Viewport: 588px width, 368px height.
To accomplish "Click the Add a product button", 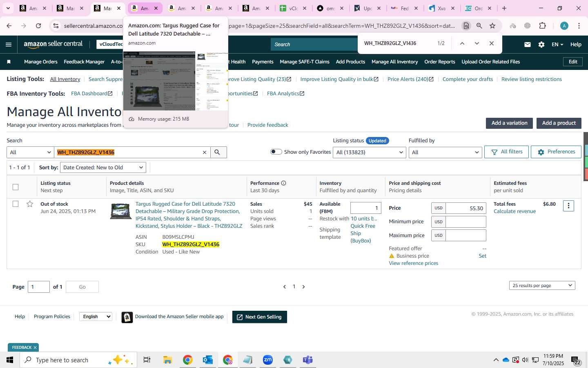I will [x=559, y=123].
